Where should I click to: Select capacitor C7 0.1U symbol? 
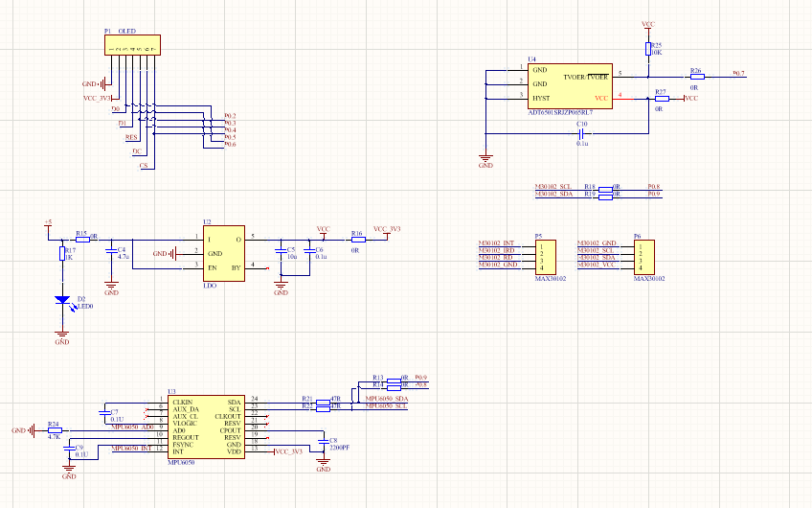pos(104,413)
